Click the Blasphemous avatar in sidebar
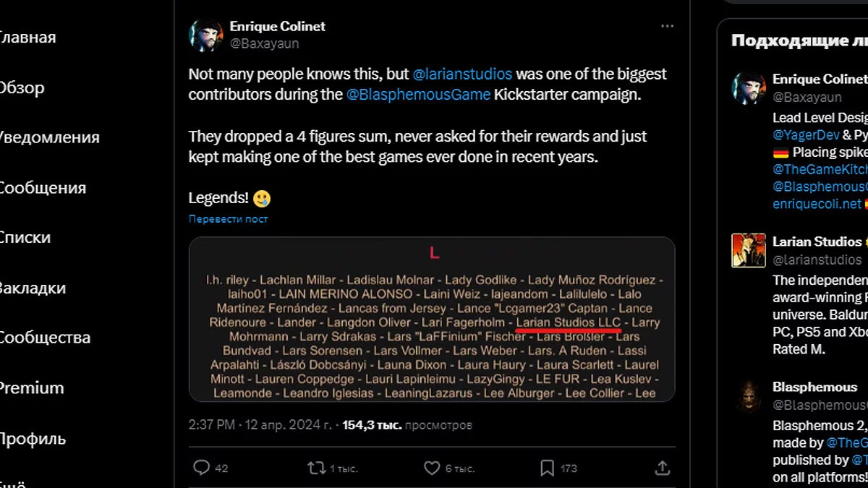Image resolution: width=868 pixels, height=488 pixels. 749,396
